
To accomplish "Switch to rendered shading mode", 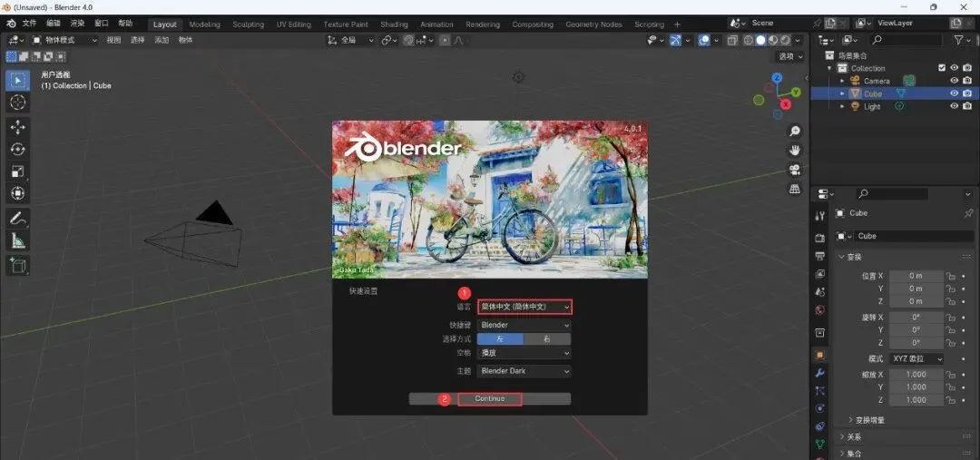I will 786,40.
